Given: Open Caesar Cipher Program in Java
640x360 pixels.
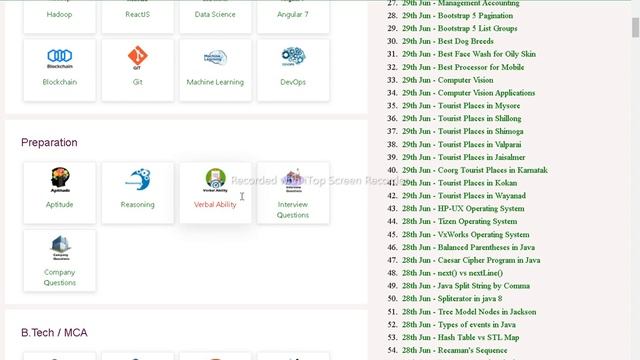Looking at the screenshot, I should (x=471, y=260).
